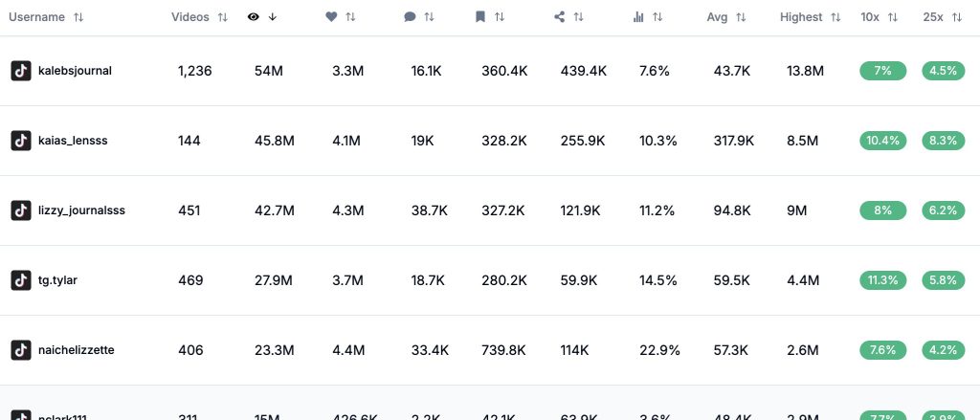This screenshot has height=420, width=980.
Task: Open the naichelizzette username link
Action: (x=77, y=350)
